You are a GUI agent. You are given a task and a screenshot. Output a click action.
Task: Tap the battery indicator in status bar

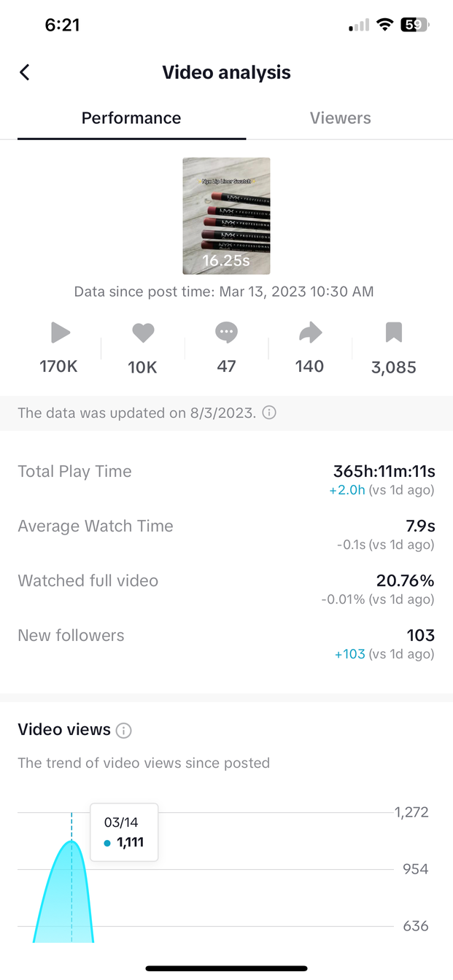coord(414,26)
